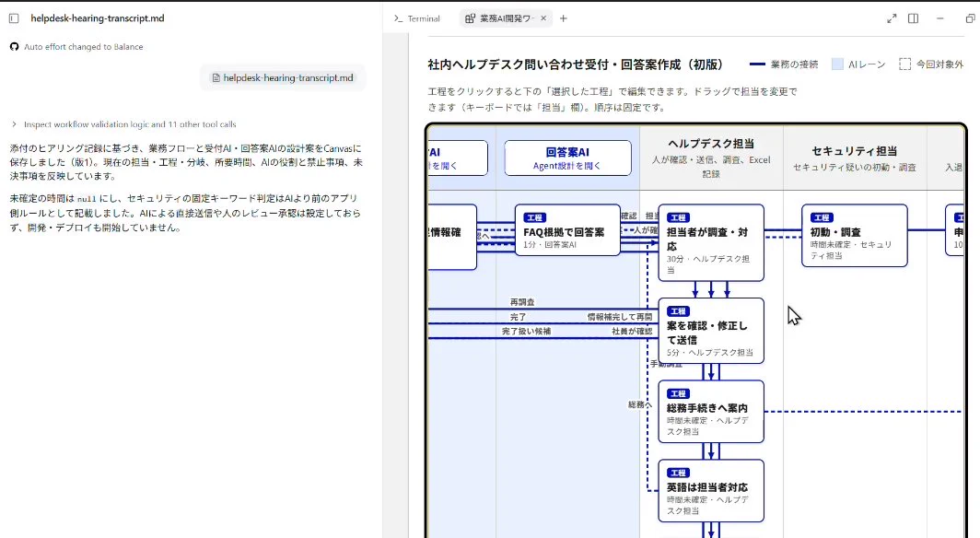
Task: Open the helpdesk-hearing-transcript.md attachment chip
Action: tap(283, 78)
